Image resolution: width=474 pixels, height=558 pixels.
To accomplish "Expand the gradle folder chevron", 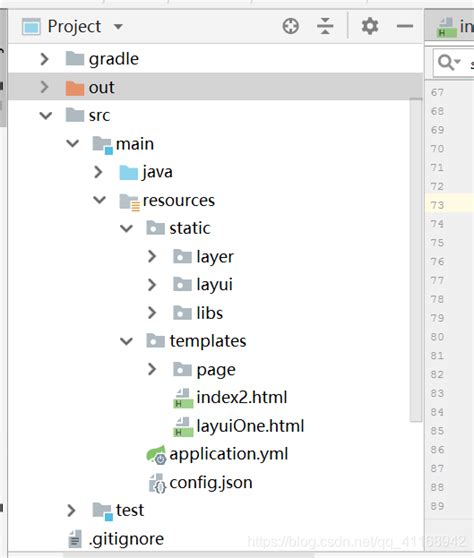I will click(44, 59).
